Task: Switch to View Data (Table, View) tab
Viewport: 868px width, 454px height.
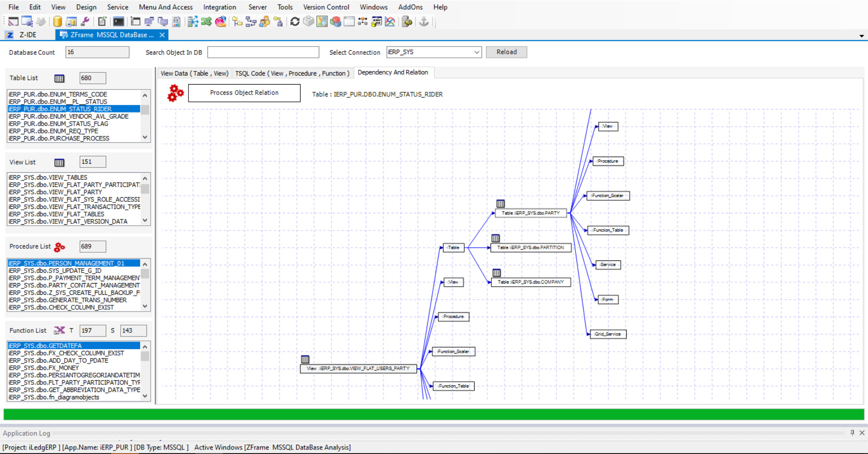Action: click(x=194, y=73)
